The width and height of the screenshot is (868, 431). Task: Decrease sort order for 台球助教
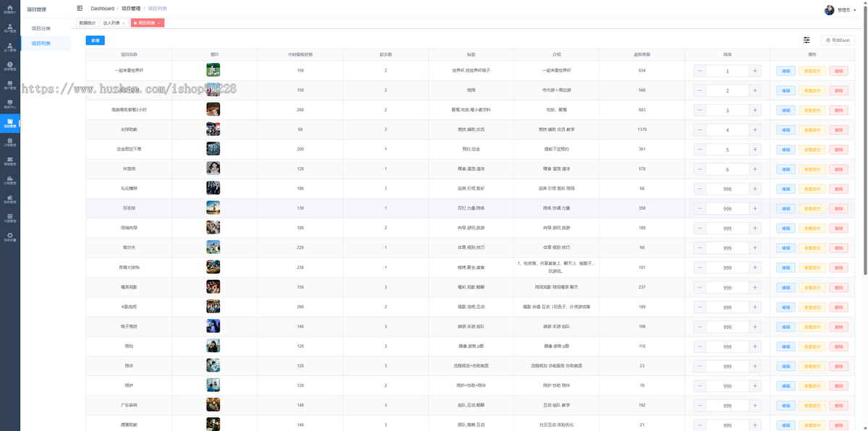[x=699, y=130]
